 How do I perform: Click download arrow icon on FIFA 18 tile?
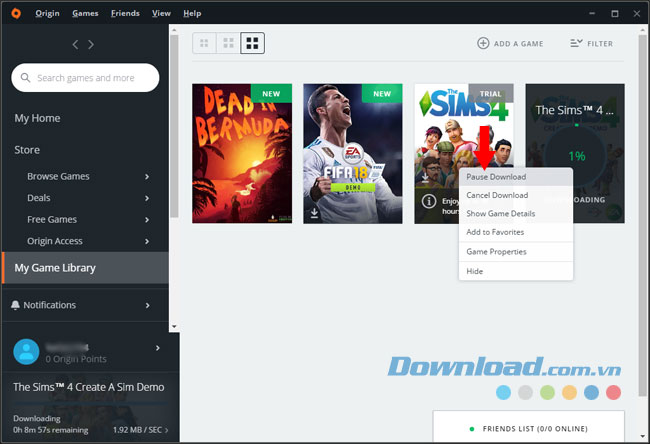click(x=316, y=212)
